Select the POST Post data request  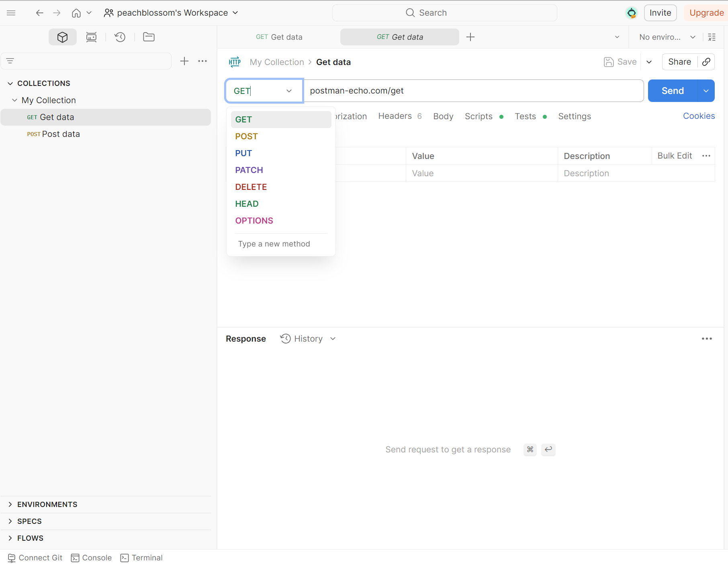click(x=106, y=134)
